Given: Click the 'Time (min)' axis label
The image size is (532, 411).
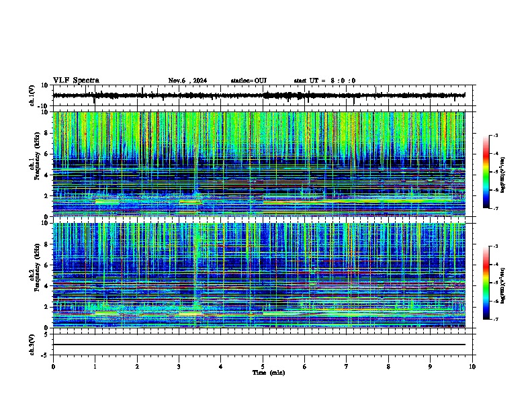Looking at the screenshot, I should click(269, 373).
